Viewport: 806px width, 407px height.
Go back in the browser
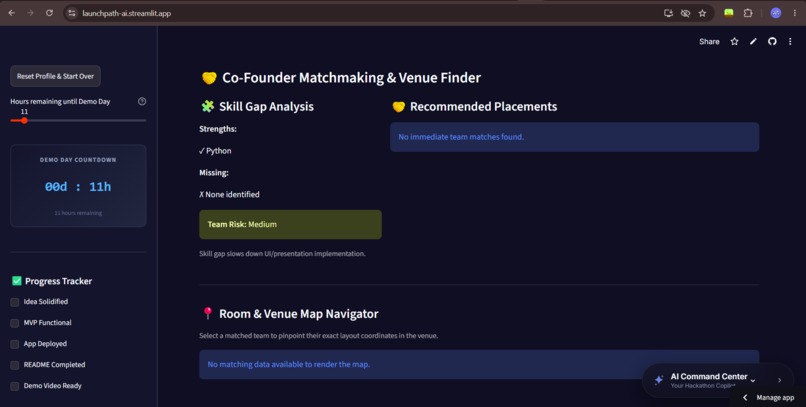(x=12, y=13)
